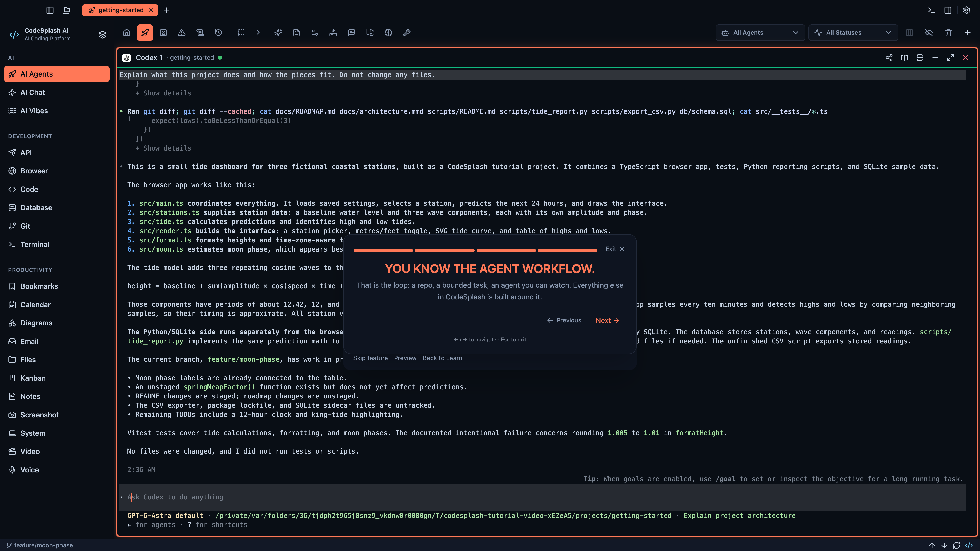
Task: Click the trash delete icon in toolbar
Action: tap(948, 33)
